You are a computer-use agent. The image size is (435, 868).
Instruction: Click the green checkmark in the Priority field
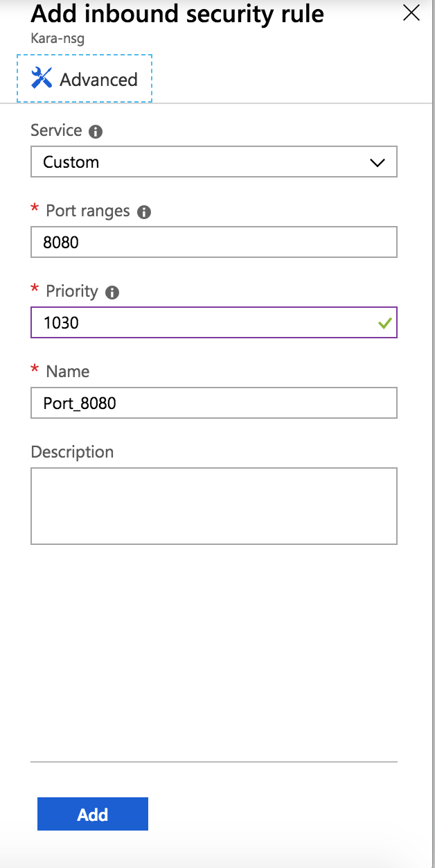386,322
